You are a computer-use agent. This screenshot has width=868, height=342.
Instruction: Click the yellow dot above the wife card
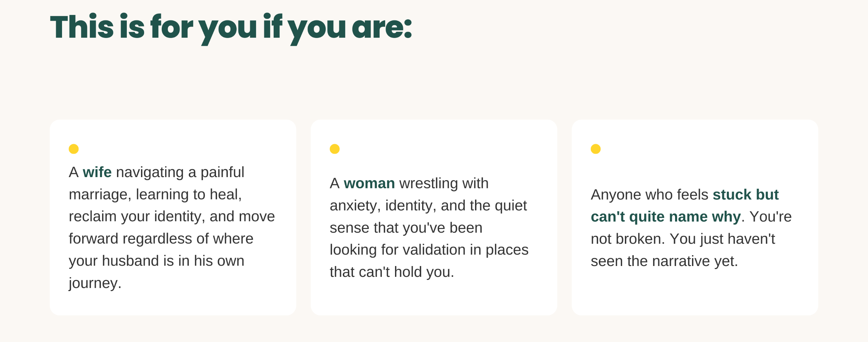click(x=74, y=149)
